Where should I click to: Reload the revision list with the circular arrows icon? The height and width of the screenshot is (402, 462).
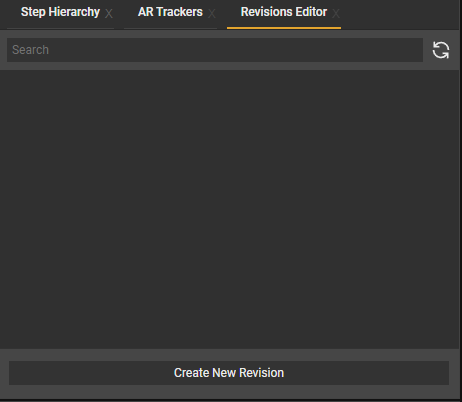(x=441, y=50)
